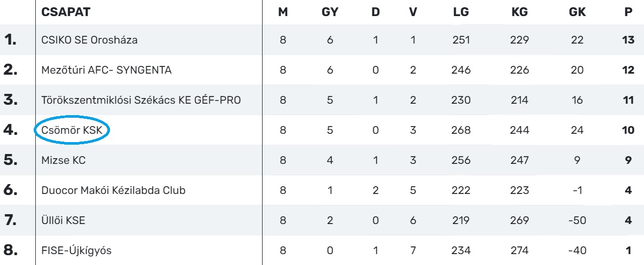Open the CSIKO SE Orosháza team link
This screenshot has height=265, width=644.
(89, 40)
